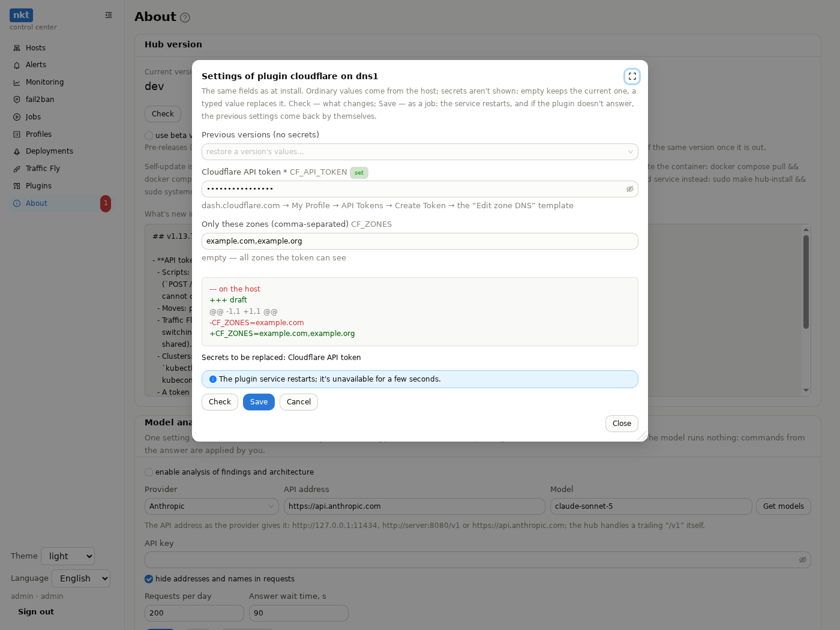Click the changelog scrollbar down arrow
This screenshot has height=630, width=840.
(x=806, y=390)
